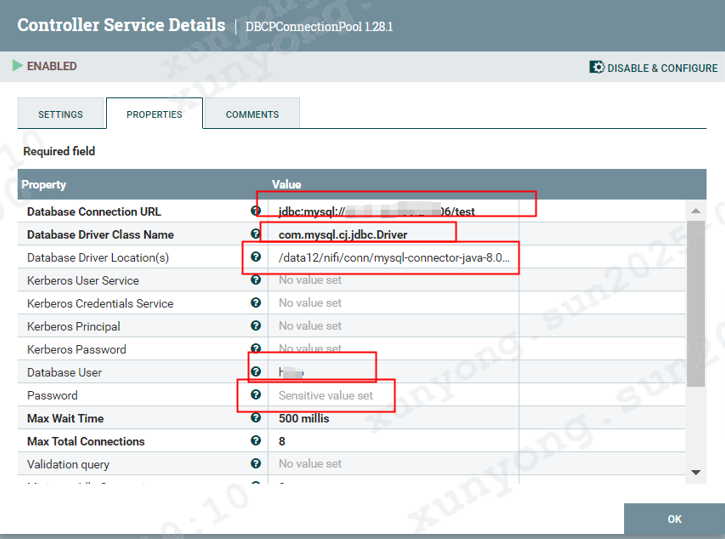Select the PROPERTIES tab
Image resolution: width=725 pixels, height=539 pixels.
(x=154, y=114)
